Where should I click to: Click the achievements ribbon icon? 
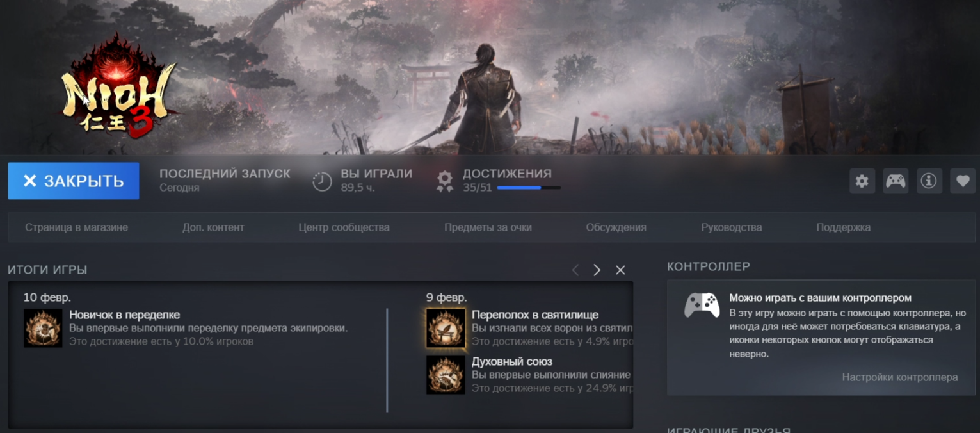tap(445, 181)
